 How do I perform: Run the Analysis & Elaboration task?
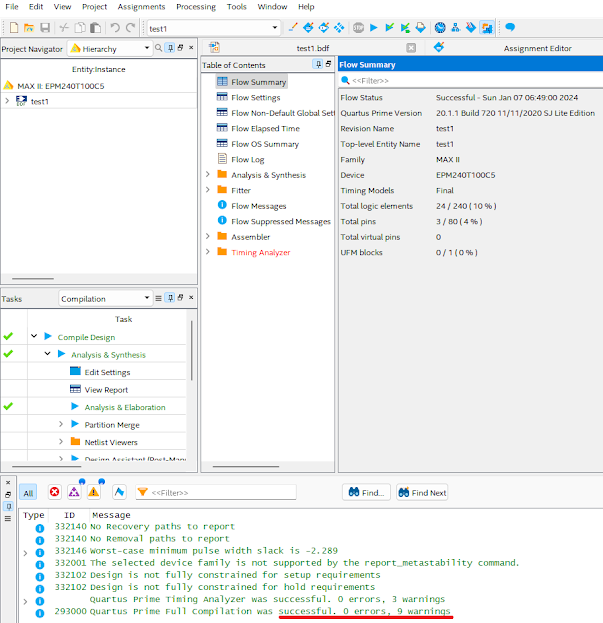coord(125,407)
